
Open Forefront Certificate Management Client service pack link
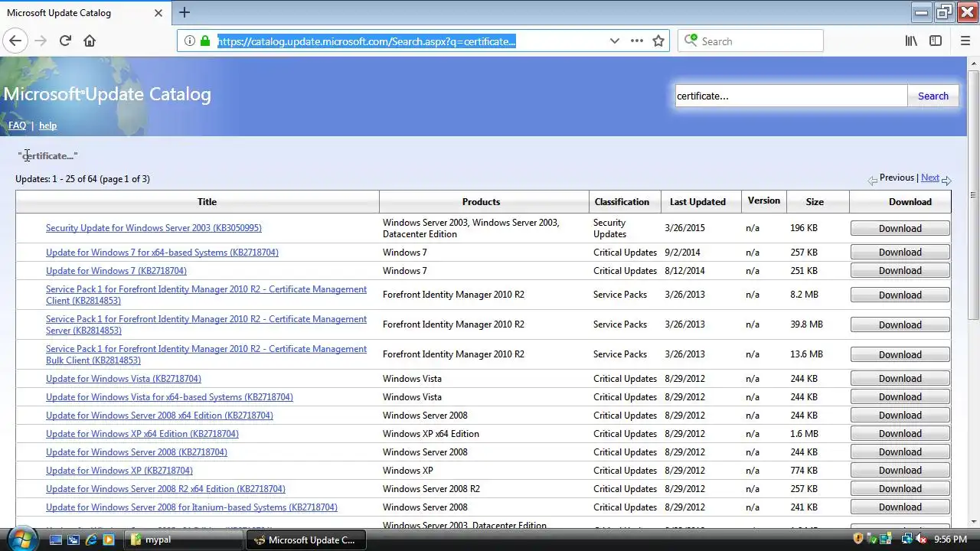[x=206, y=295]
